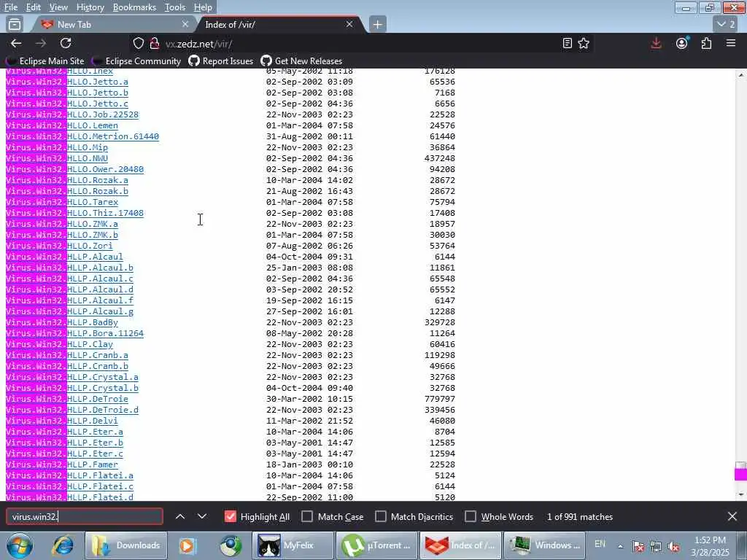Open Firefox View button in tab bar
This screenshot has height=560, width=747.
(15, 24)
